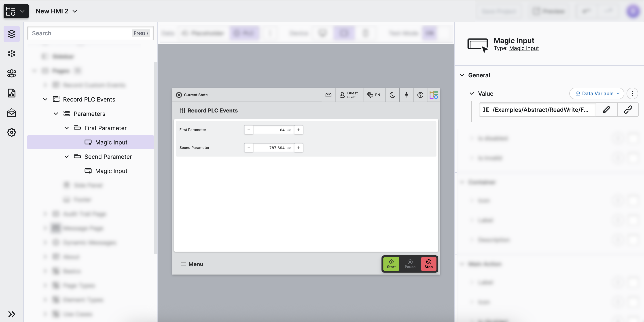
Task: Increment First Parameter with plus button
Action: pyautogui.click(x=299, y=130)
